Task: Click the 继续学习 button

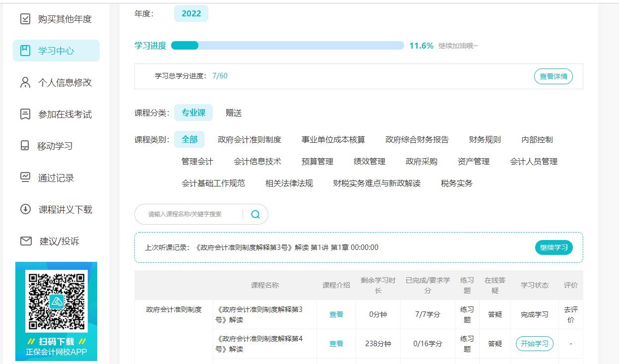Action: (554, 247)
